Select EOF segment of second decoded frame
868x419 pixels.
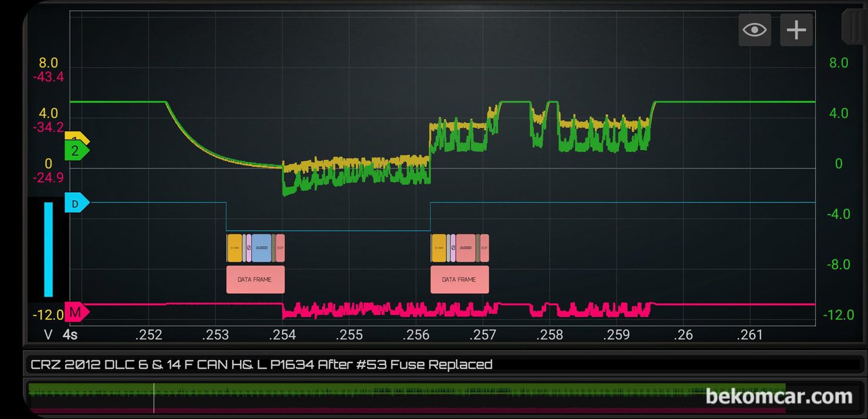[x=484, y=248]
